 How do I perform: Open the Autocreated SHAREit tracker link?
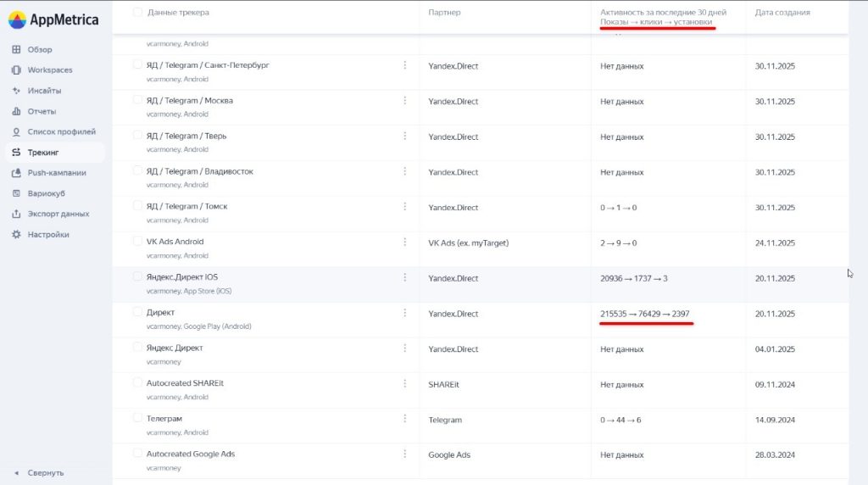pos(185,383)
